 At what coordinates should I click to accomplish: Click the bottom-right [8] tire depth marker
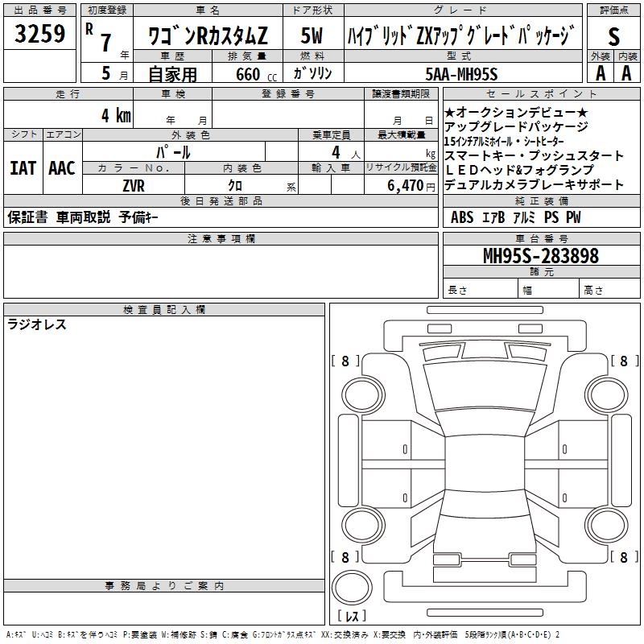point(623,557)
